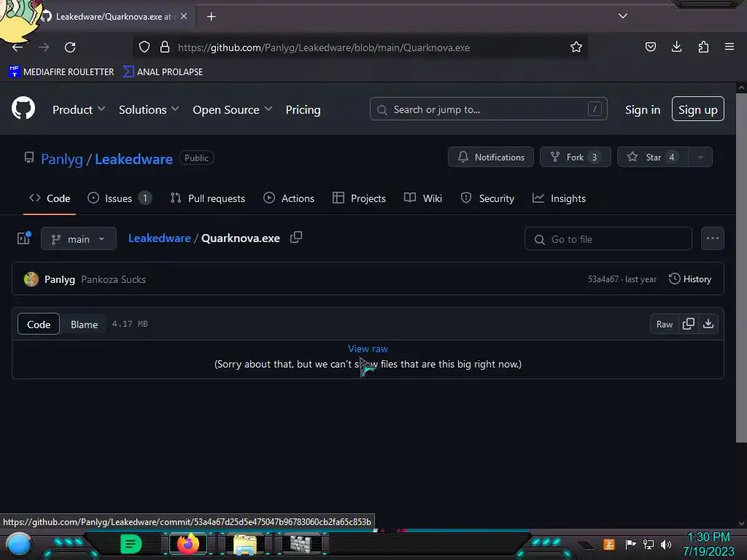Focus the Search or jump to field
Viewport: 747px width, 560px height.
pyautogui.click(x=488, y=109)
